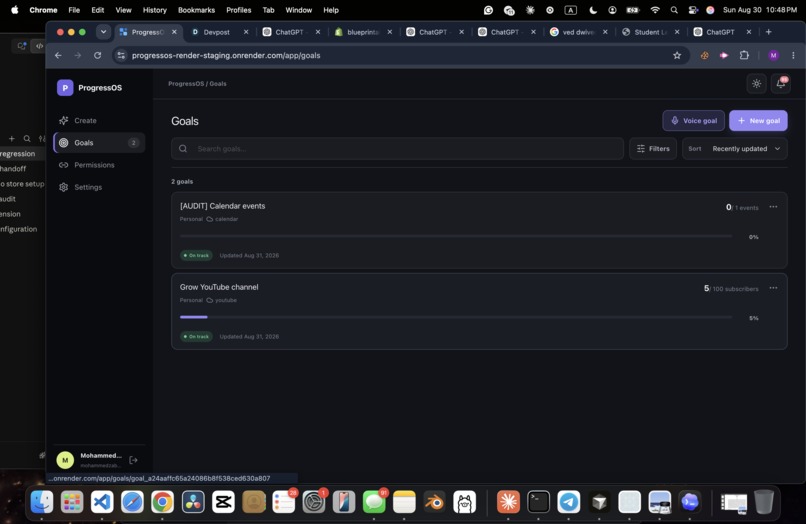Open the Bookmarks menu
The width and height of the screenshot is (806, 524).
(x=196, y=10)
